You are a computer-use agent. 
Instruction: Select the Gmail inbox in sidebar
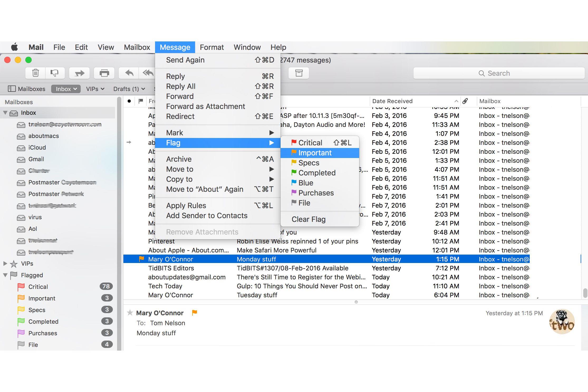(x=36, y=159)
